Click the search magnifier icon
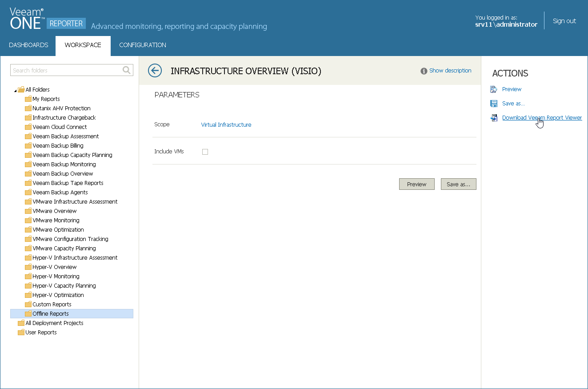Image resolution: width=588 pixels, height=389 pixels. (127, 70)
